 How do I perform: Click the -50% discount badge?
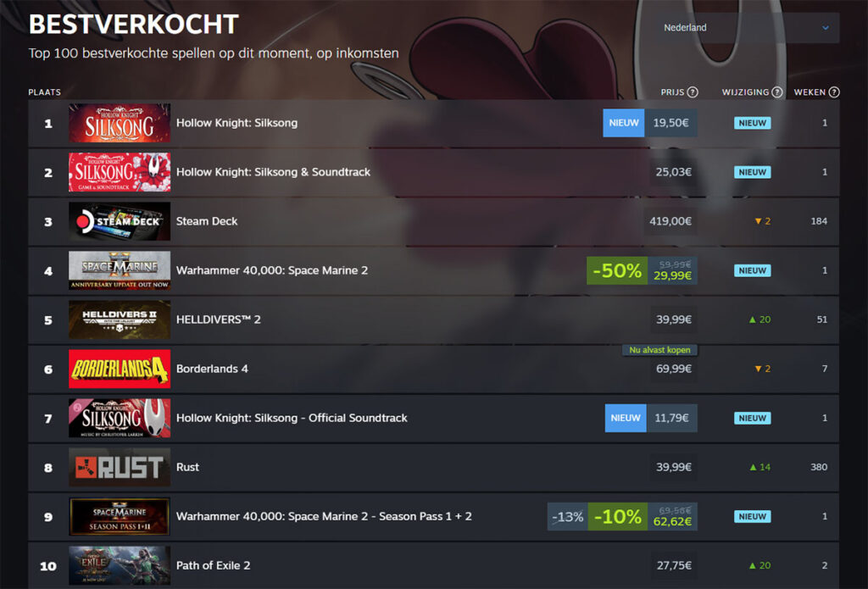point(617,270)
